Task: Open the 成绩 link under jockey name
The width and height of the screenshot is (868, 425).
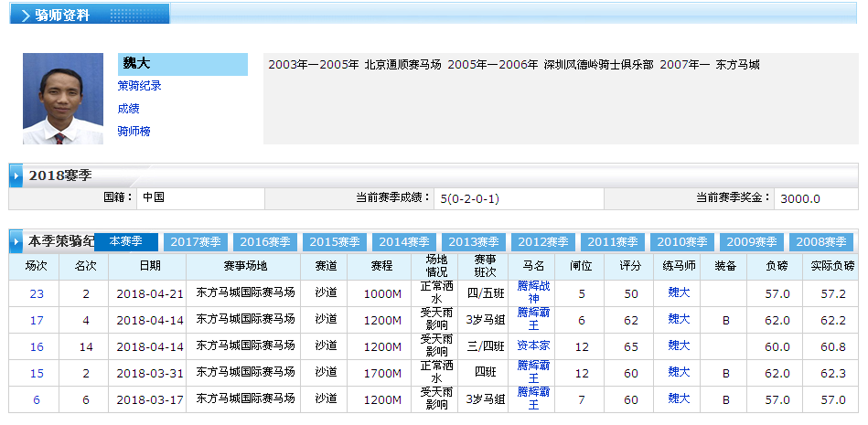Action: click(128, 109)
